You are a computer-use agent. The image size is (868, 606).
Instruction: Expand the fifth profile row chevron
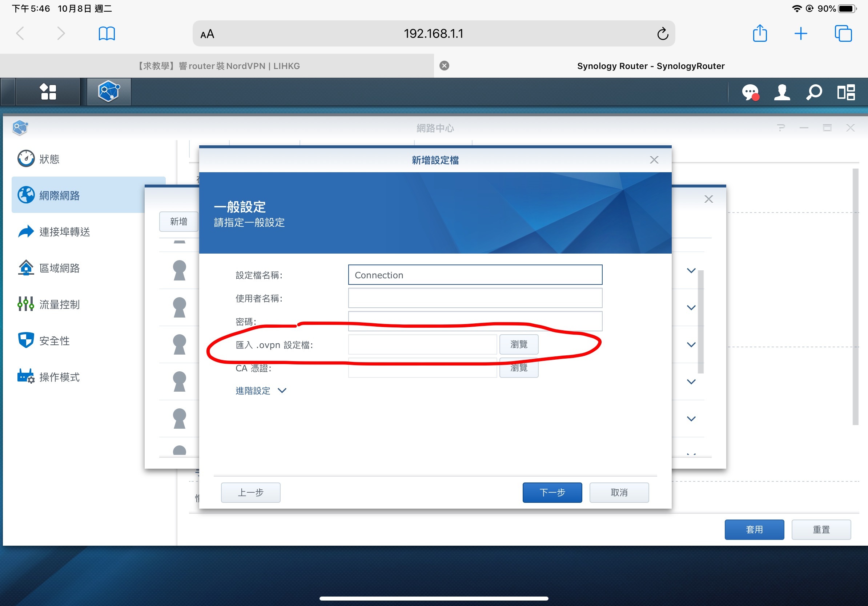[x=691, y=418]
